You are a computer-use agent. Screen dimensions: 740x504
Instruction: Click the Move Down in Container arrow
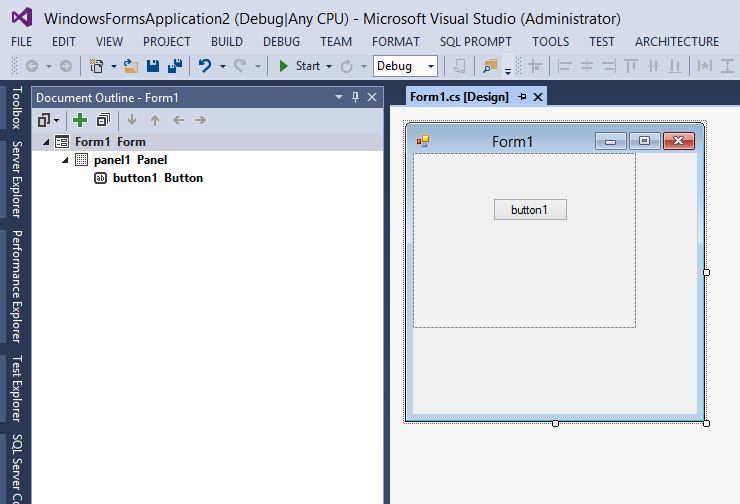pyautogui.click(x=132, y=120)
